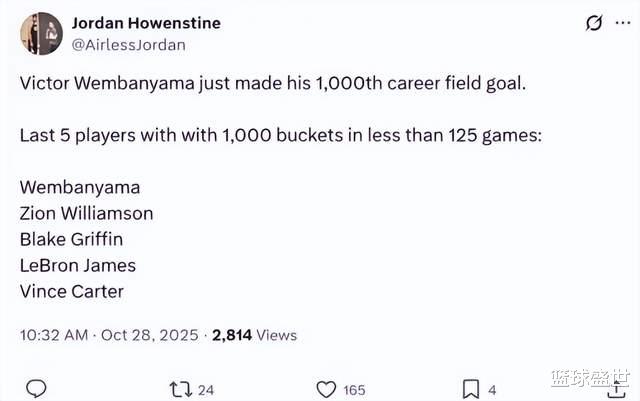Open the Jordan Howenstine display name link
Screen dimensions: 640x401
146,22
